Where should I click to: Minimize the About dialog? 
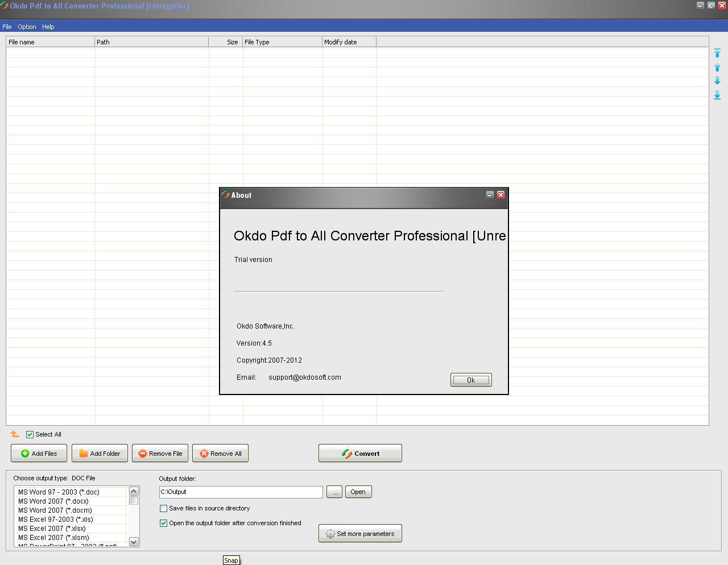490,195
